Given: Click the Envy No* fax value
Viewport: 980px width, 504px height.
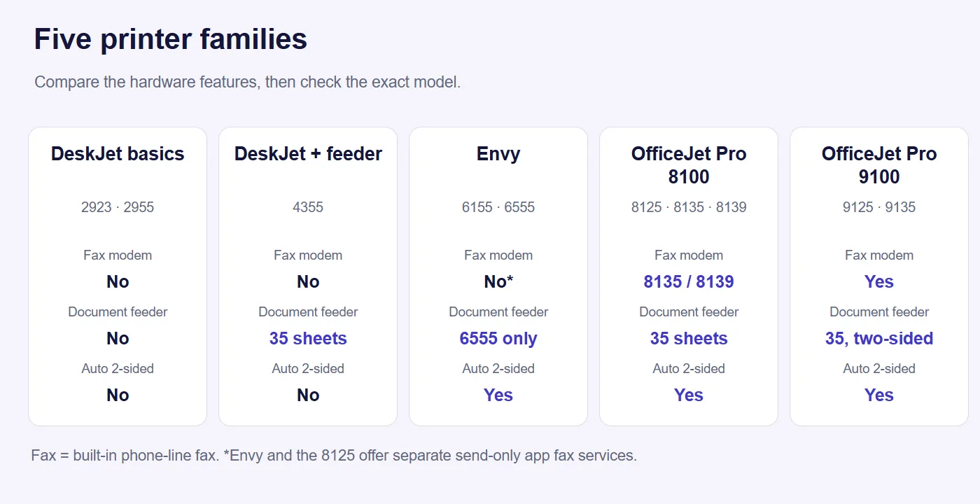Looking at the screenshot, I should point(498,282).
